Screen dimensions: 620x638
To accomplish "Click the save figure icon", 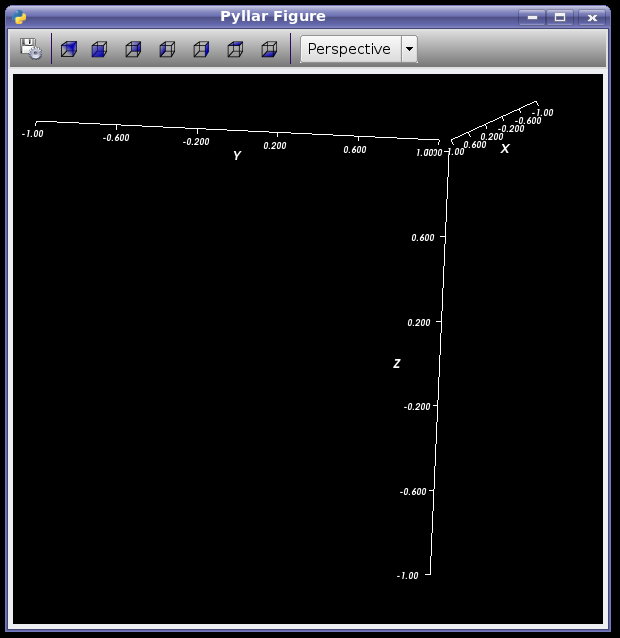I will point(30,49).
